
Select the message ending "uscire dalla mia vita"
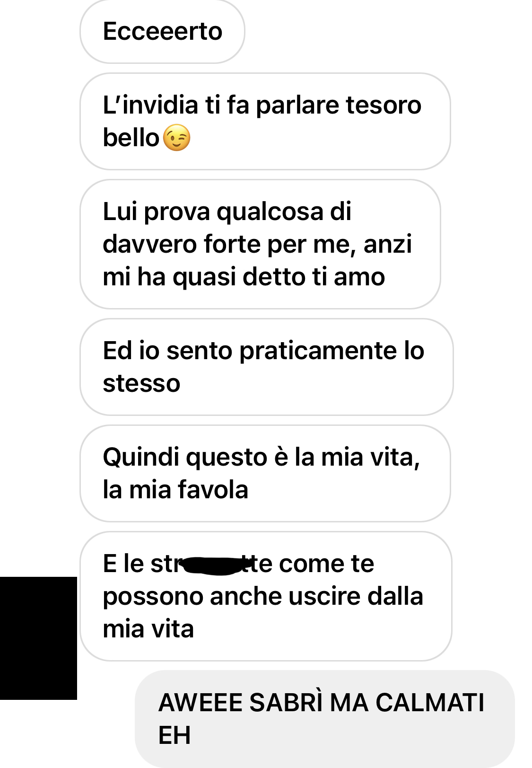point(266,596)
